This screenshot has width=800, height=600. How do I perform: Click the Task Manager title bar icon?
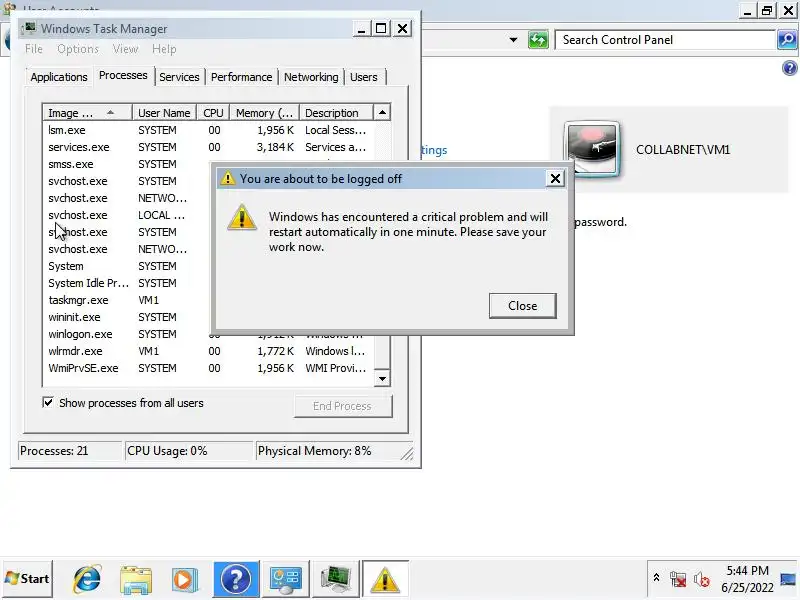pyautogui.click(x=30, y=28)
